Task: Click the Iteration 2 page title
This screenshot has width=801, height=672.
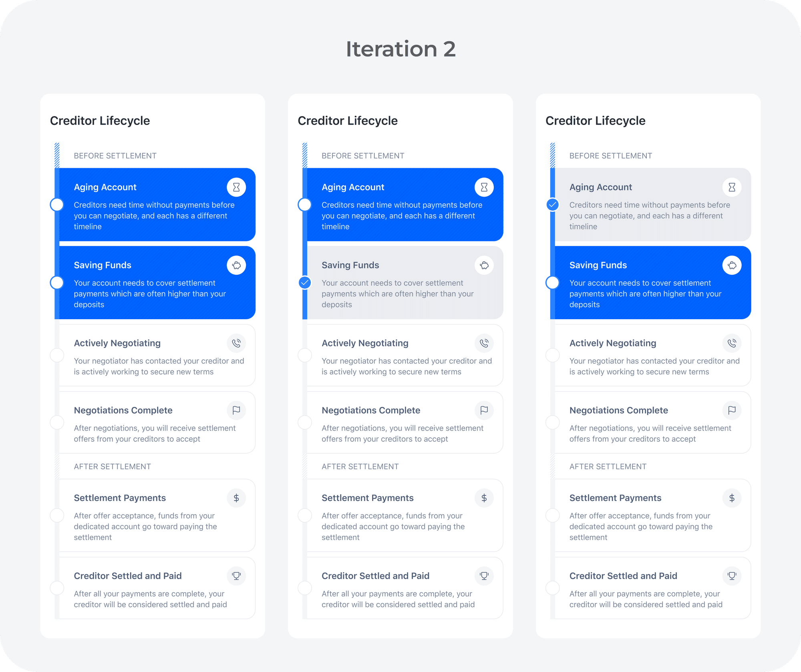Action: point(400,49)
